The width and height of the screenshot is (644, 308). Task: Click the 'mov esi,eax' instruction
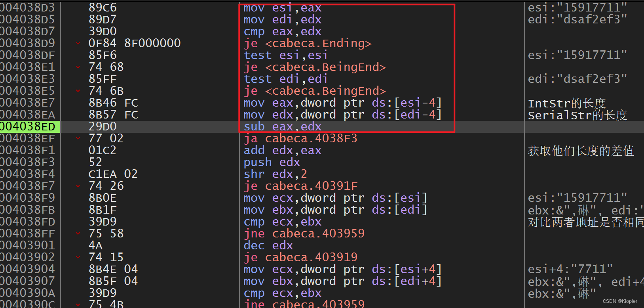point(283,8)
